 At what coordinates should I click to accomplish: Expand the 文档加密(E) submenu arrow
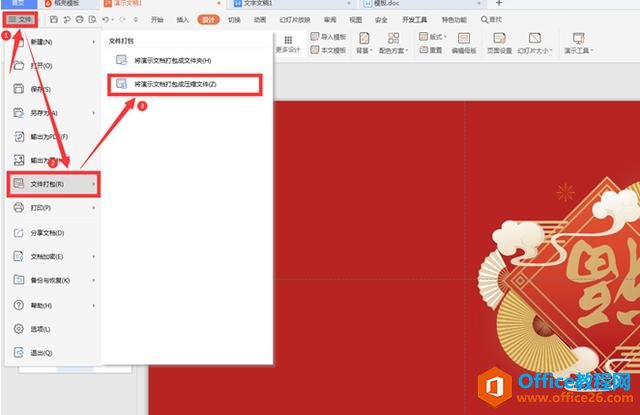(x=93, y=256)
